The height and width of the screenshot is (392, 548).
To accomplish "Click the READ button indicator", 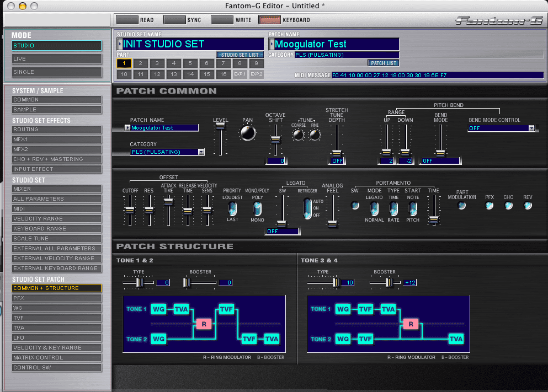I will [x=127, y=20].
